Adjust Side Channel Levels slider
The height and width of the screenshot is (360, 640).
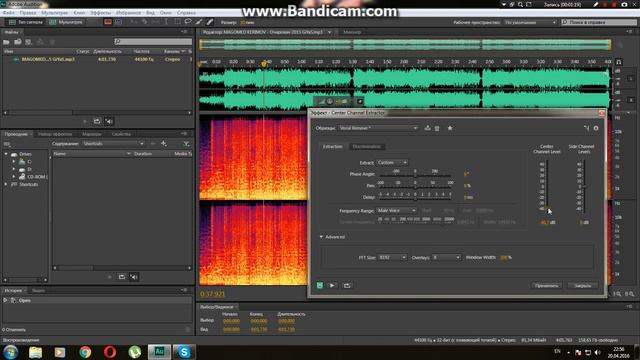pyautogui.click(x=584, y=187)
